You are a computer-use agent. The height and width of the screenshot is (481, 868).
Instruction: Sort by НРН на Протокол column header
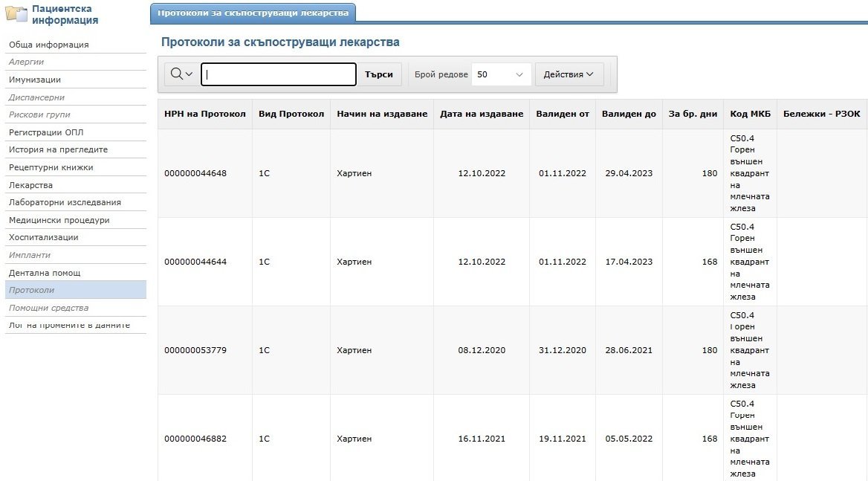(x=204, y=114)
